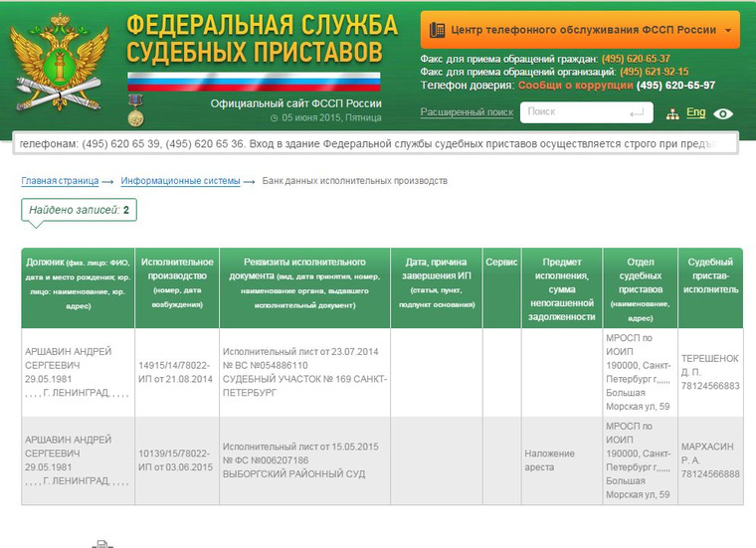
Task: Click debtor cell in row 14915/14/78022-ИП
Action: click(x=79, y=372)
